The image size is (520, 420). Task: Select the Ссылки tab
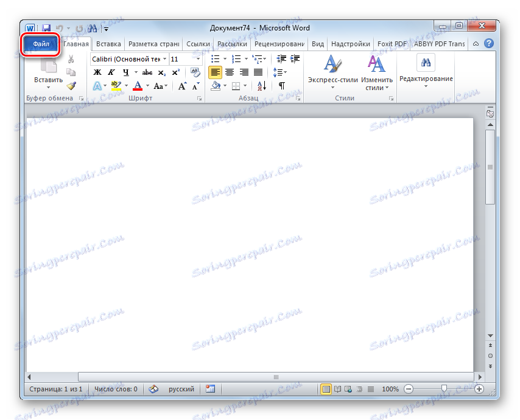coord(198,44)
